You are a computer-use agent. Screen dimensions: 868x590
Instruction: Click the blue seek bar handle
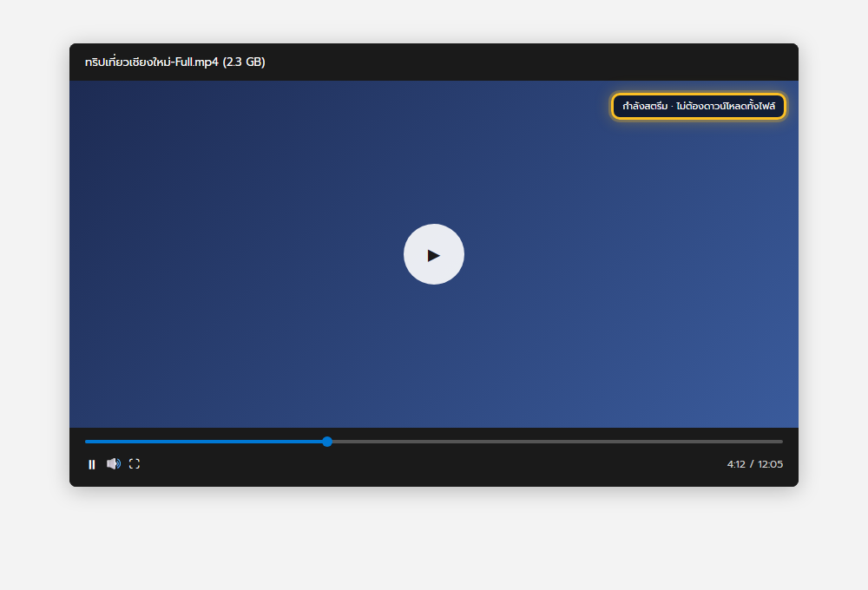(327, 442)
